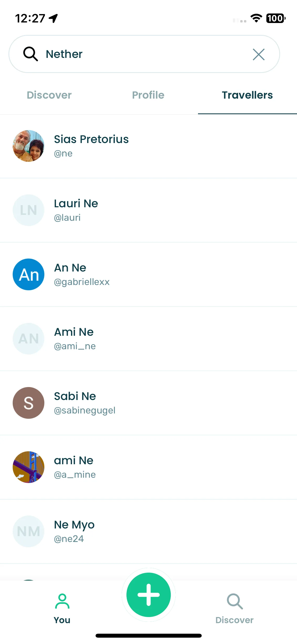Tap the green plus add button
The image size is (297, 644).
149,595
